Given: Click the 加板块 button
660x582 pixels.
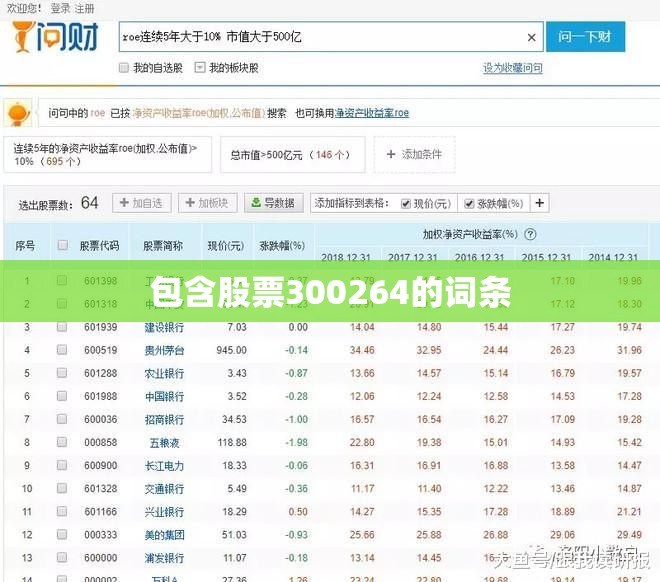Looking at the screenshot, I should (208, 203).
